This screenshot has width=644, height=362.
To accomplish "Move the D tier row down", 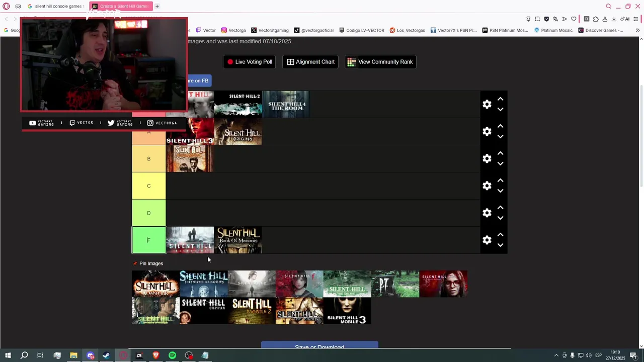I will [x=500, y=218].
